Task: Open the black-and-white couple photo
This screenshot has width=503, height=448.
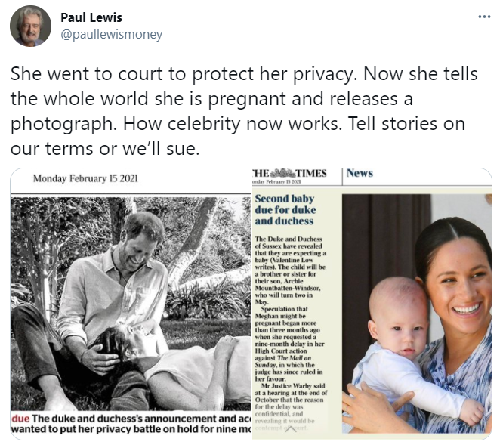Action: point(130,302)
